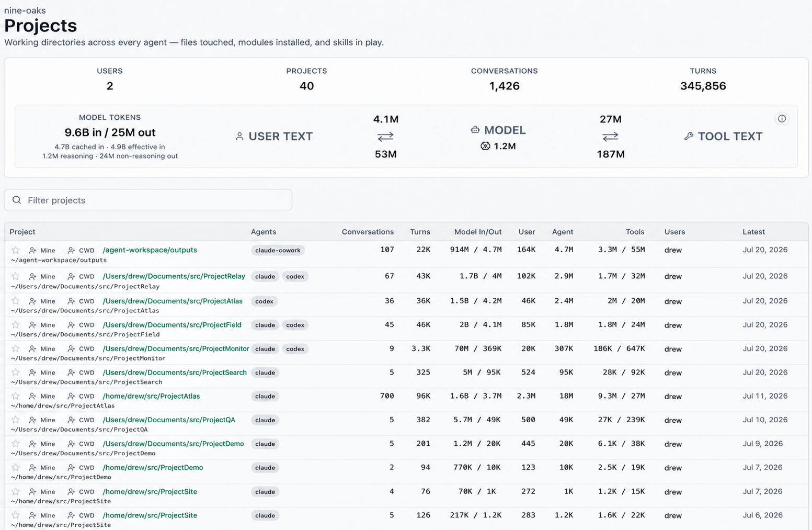Click the magnifier icon in filter box
Viewport: 812px width, 530px height.
tap(17, 200)
